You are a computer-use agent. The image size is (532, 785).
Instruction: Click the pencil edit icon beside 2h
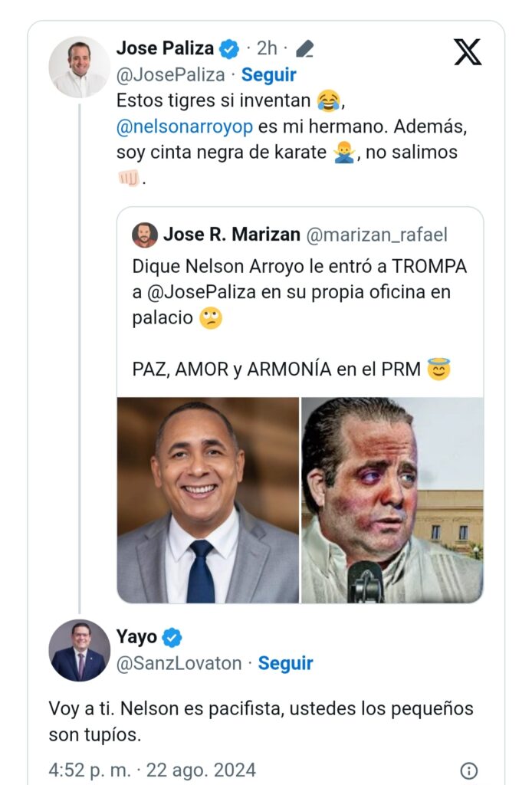[304, 49]
